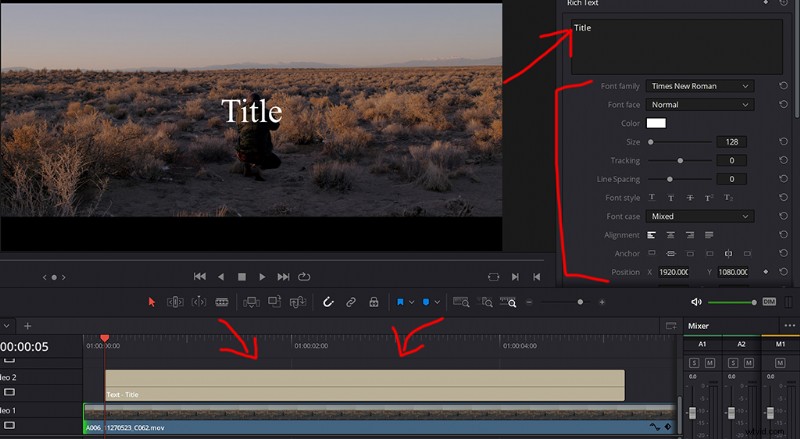Viewport: 800px width, 439px height.
Task: Click the Rich Text field containing Title
Action: [x=677, y=46]
